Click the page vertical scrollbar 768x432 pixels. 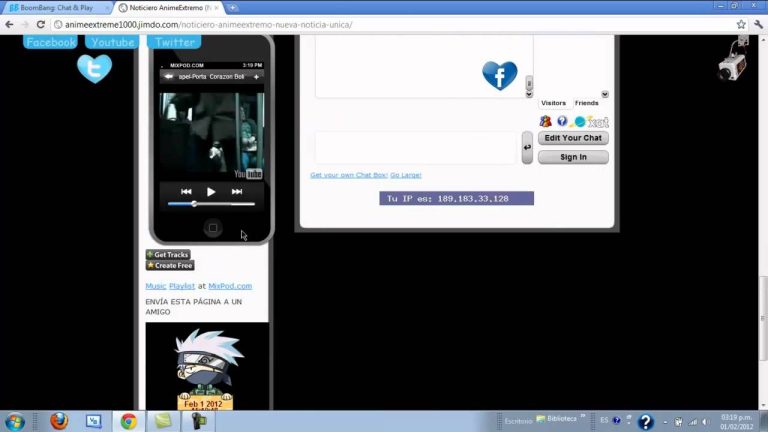coord(763,318)
